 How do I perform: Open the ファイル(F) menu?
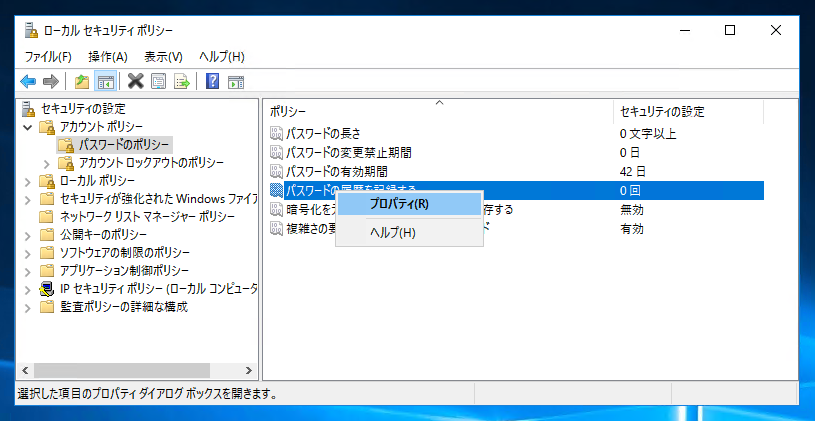point(48,56)
